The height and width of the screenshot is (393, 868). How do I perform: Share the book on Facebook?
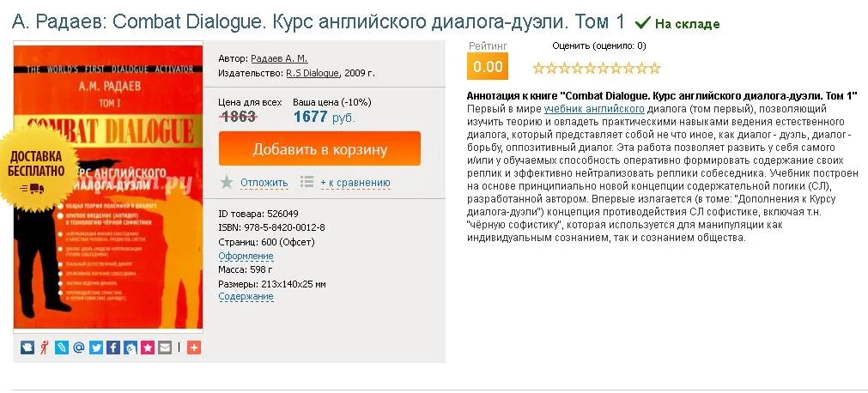[x=112, y=348]
